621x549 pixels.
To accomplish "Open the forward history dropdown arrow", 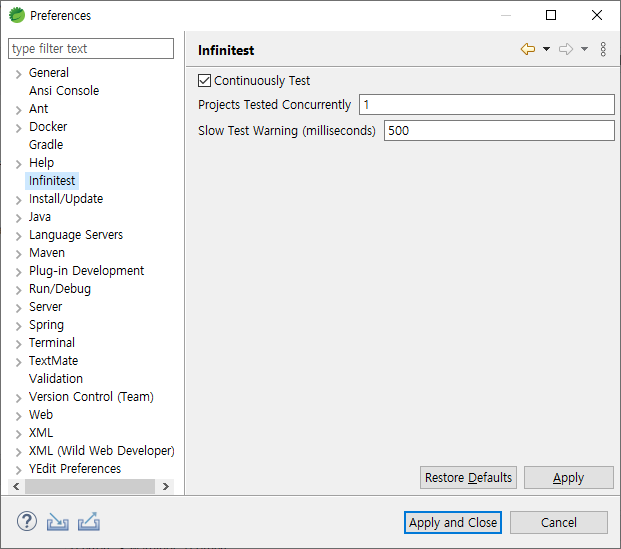I will coord(584,49).
